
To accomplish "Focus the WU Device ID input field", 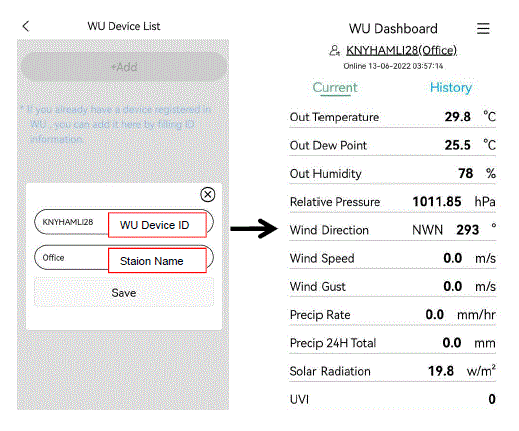I will (x=124, y=222).
